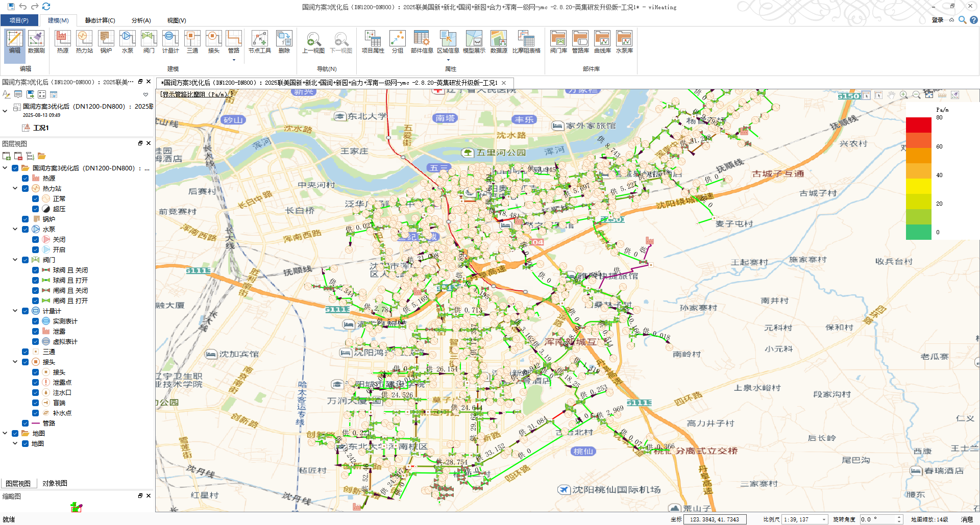The height and width of the screenshot is (525, 980).
Task: Select the 水泵 pump tool
Action: pyautogui.click(x=127, y=42)
